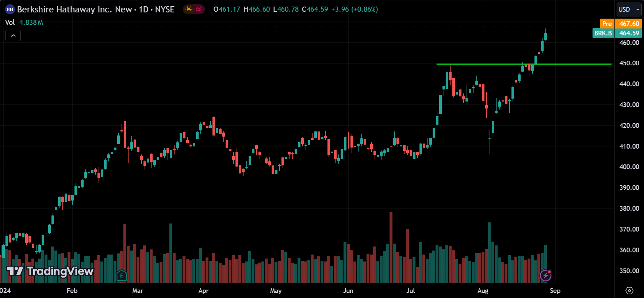Click the BRK.B 464.59 price label

(617, 33)
